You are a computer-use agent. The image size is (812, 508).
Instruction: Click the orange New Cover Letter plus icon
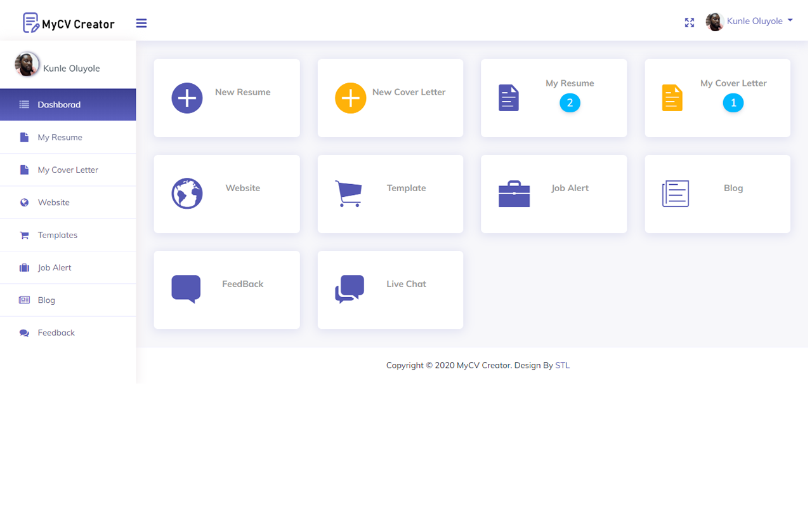point(350,98)
